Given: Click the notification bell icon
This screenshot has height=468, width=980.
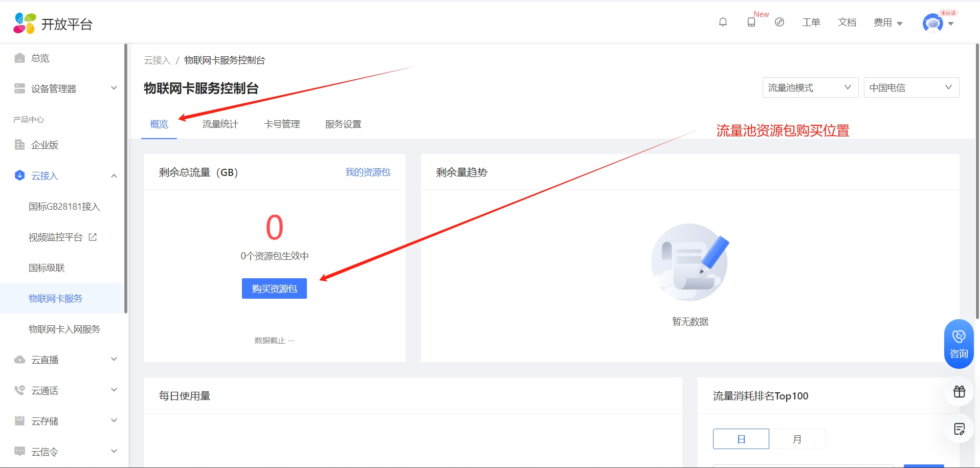Looking at the screenshot, I should (723, 22).
